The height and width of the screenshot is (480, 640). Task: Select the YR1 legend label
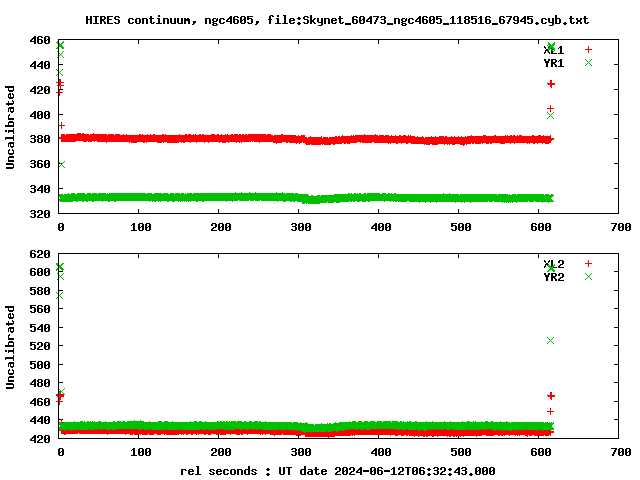coord(553,63)
